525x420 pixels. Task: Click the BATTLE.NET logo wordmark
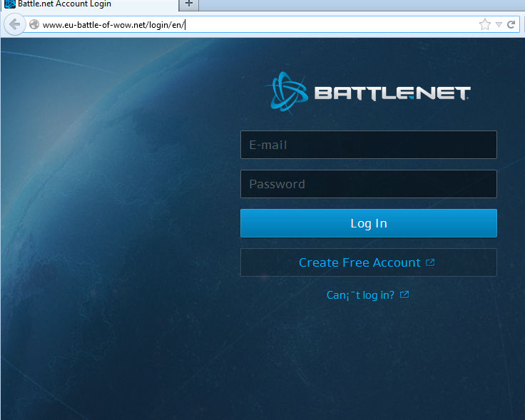point(392,93)
